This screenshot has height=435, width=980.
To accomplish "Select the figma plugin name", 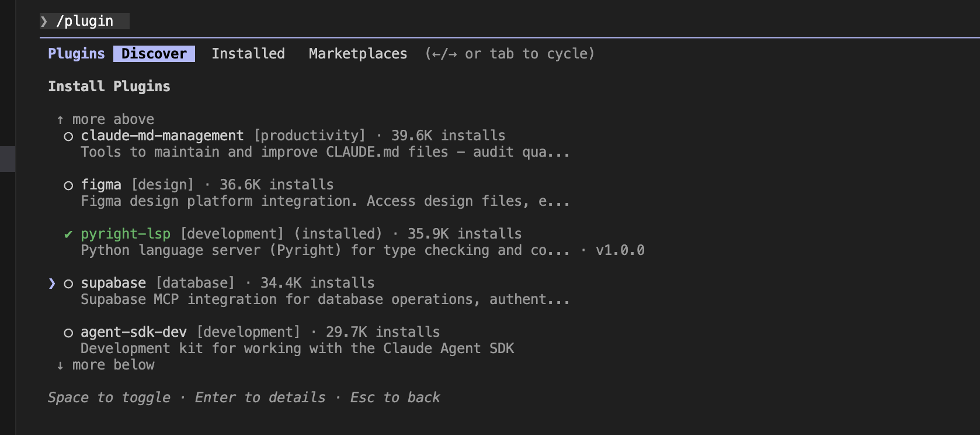I will (x=101, y=185).
